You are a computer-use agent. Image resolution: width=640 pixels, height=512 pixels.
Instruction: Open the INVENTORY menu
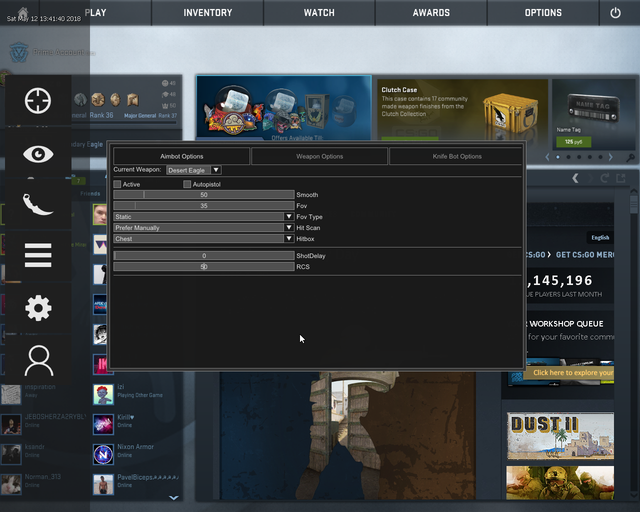[208, 13]
